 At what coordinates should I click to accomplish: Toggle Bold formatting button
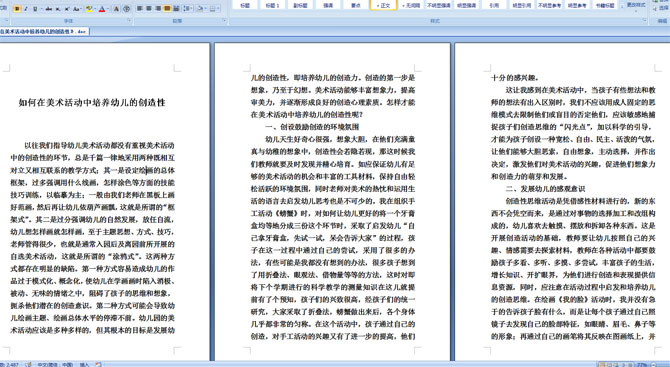pyautogui.click(x=17, y=9)
